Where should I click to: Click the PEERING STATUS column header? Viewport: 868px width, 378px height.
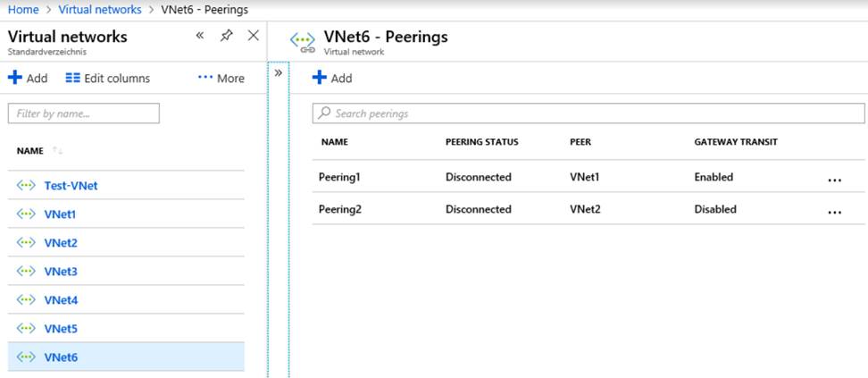(x=481, y=142)
